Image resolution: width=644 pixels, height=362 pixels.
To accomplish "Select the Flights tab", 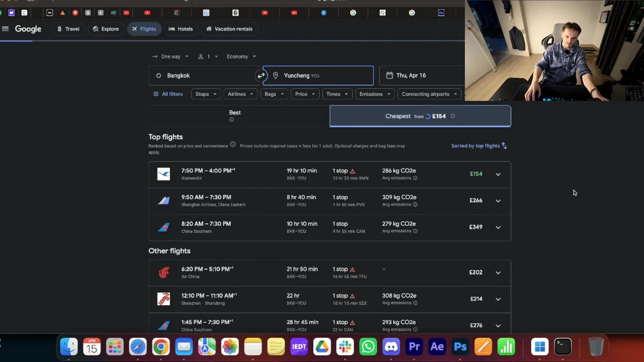I will (144, 29).
